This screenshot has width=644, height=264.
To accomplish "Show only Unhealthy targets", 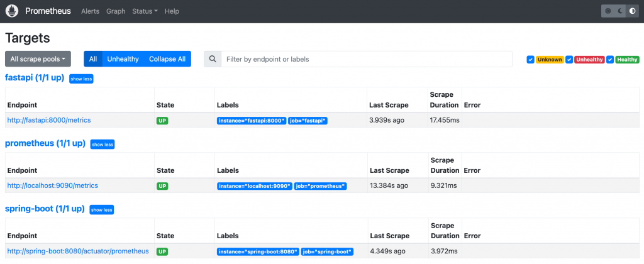I will point(123,59).
